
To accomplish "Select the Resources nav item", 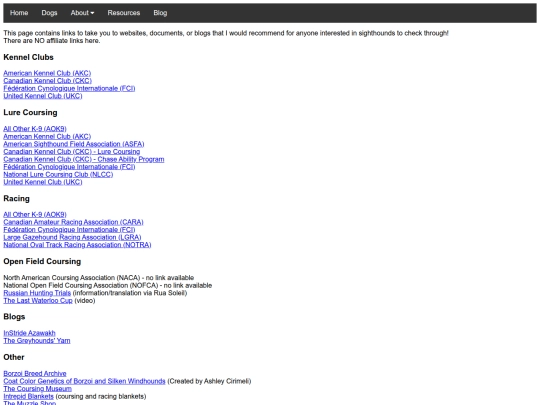I will 124,13.
